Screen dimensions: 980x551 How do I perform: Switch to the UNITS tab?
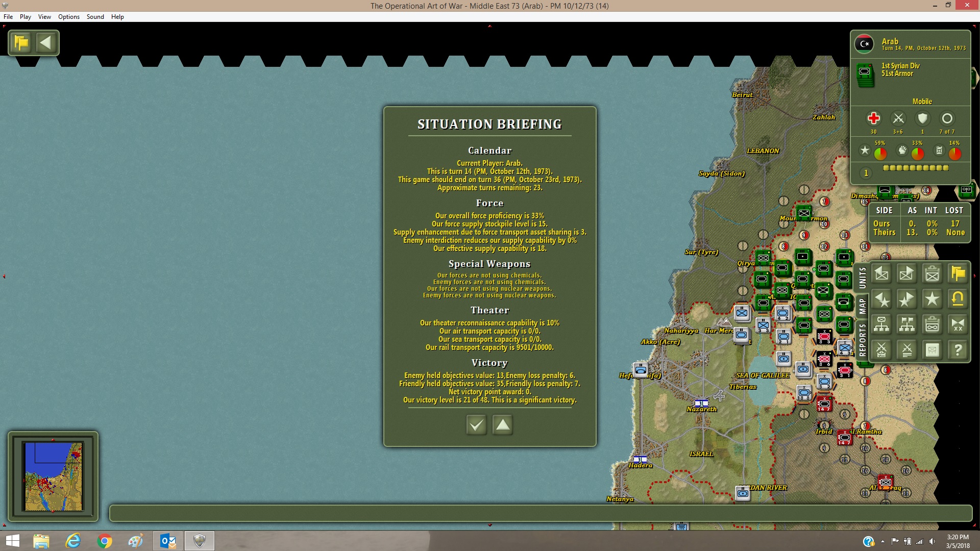click(862, 278)
